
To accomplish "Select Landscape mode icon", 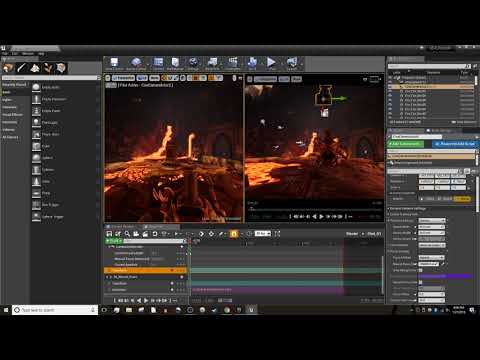I will 35,68.
